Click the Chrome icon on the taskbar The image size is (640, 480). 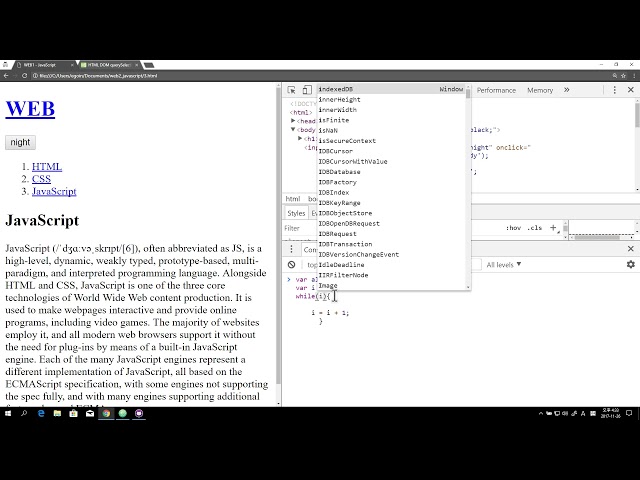[106, 413]
